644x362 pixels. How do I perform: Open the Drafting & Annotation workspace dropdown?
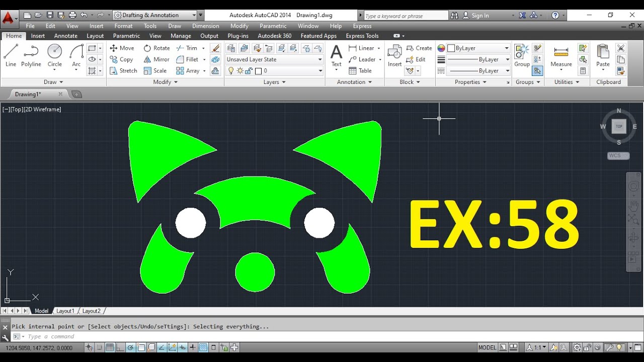(154, 15)
